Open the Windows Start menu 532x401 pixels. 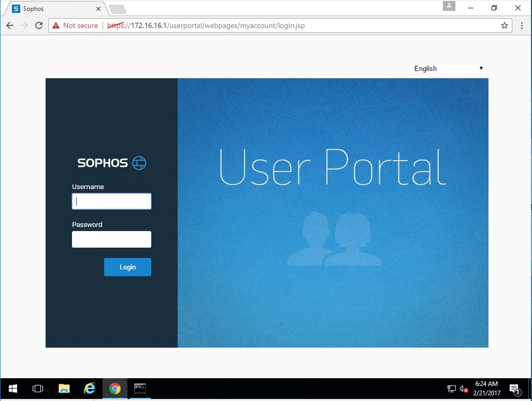pyautogui.click(x=13, y=389)
